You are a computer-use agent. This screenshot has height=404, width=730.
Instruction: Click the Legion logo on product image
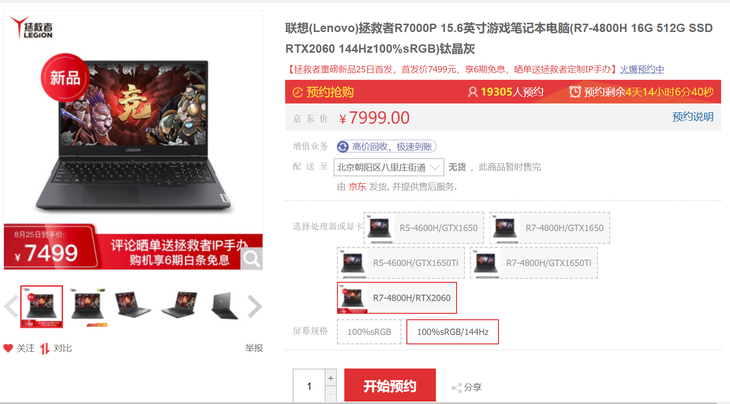click(32, 28)
